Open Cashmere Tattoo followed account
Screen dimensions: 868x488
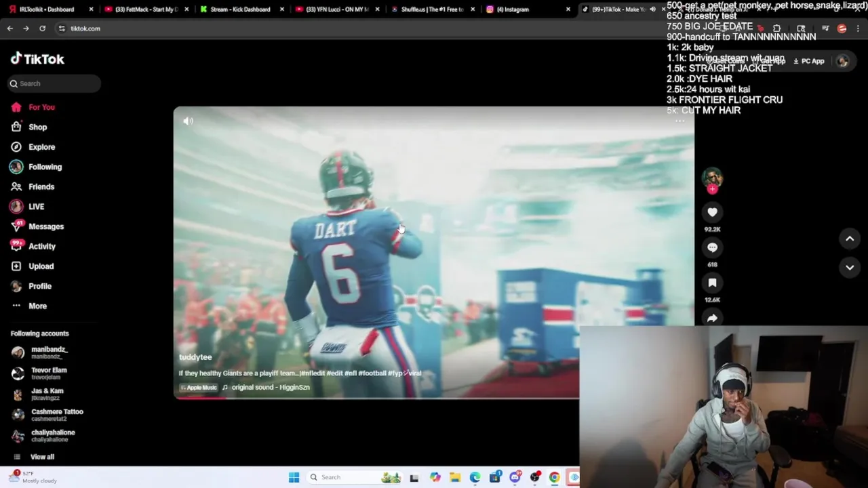tap(47, 414)
